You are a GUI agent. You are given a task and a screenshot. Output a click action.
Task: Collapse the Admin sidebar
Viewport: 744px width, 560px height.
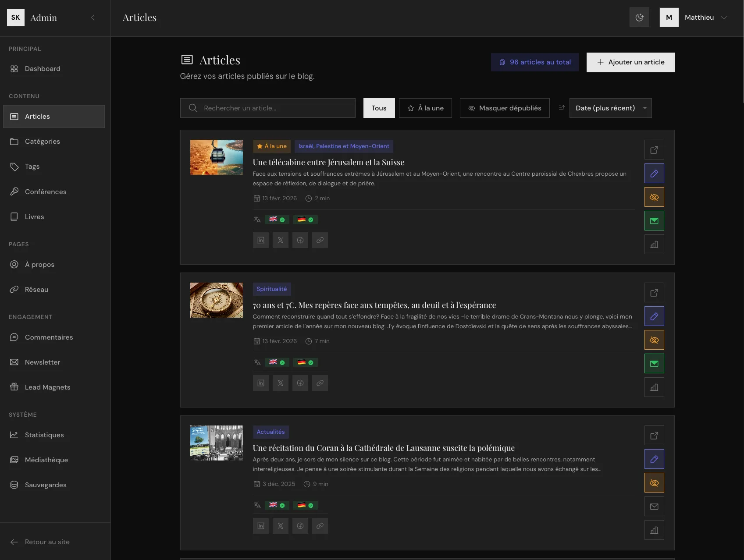click(x=93, y=18)
